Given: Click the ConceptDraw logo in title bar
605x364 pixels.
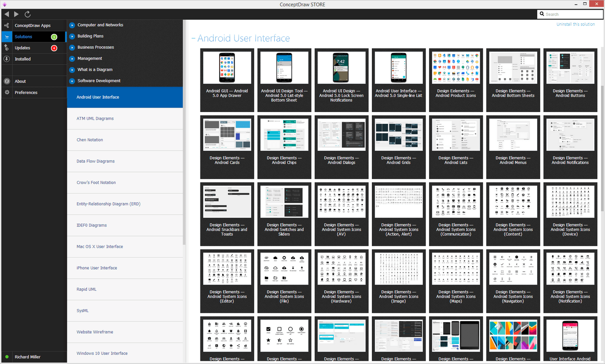Looking at the screenshot, I should (4, 4).
